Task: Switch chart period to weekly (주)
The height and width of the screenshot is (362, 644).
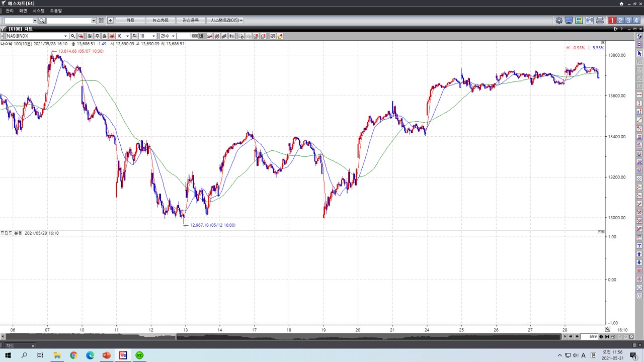Action: point(97,36)
